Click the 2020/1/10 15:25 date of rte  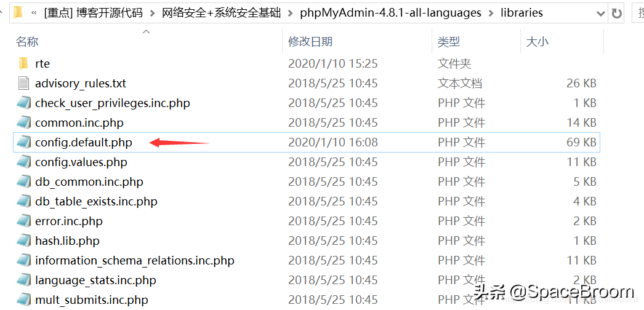(332, 63)
